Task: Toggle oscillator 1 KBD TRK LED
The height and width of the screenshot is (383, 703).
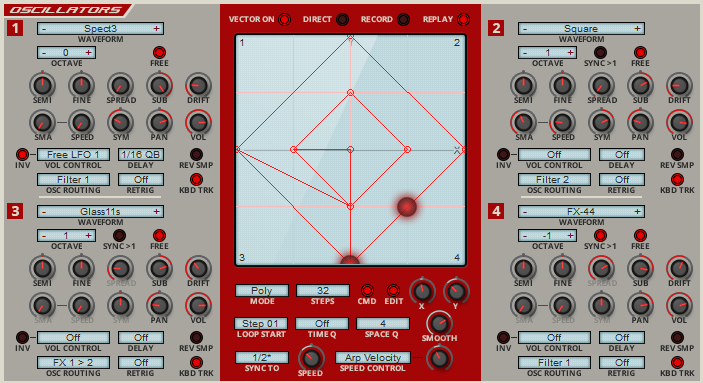Action: (x=196, y=179)
